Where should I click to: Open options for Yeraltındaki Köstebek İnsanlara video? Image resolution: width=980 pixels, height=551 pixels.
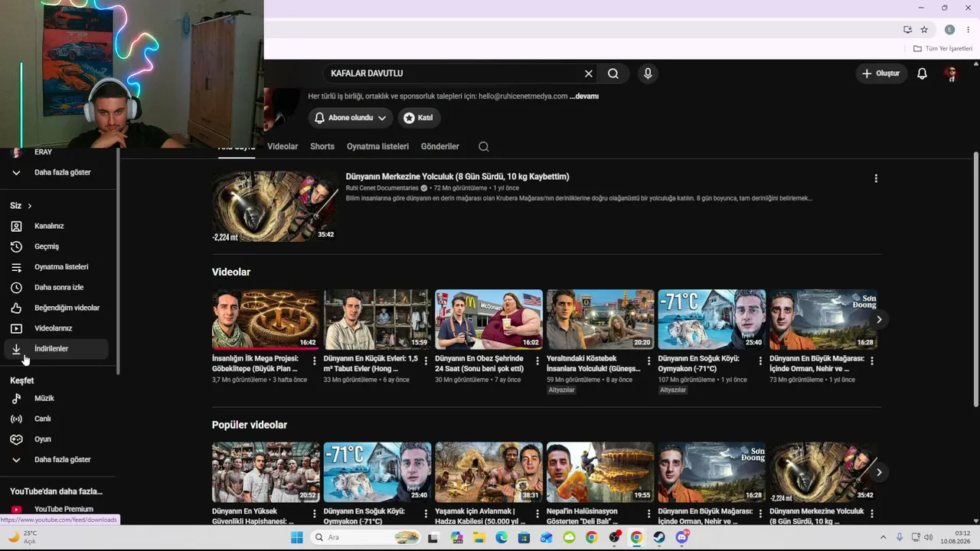coord(648,361)
